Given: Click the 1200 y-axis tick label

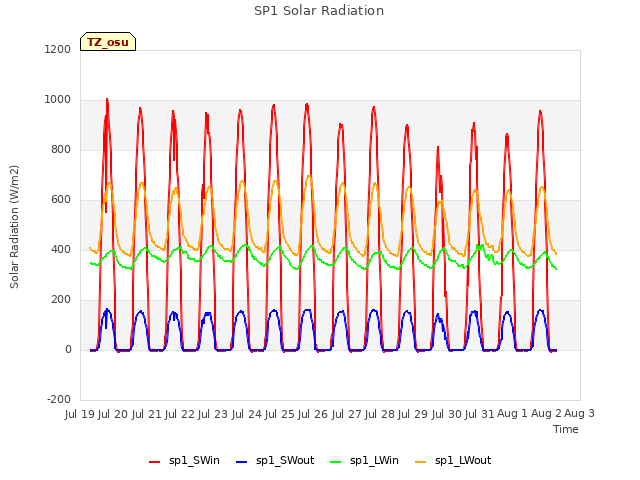Looking at the screenshot, I should [x=58, y=49].
